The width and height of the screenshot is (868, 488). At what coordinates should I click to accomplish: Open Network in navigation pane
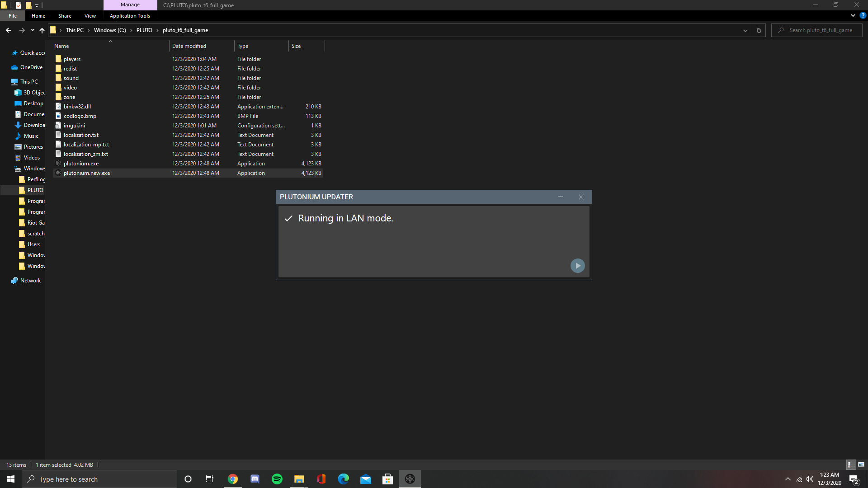click(26, 281)
